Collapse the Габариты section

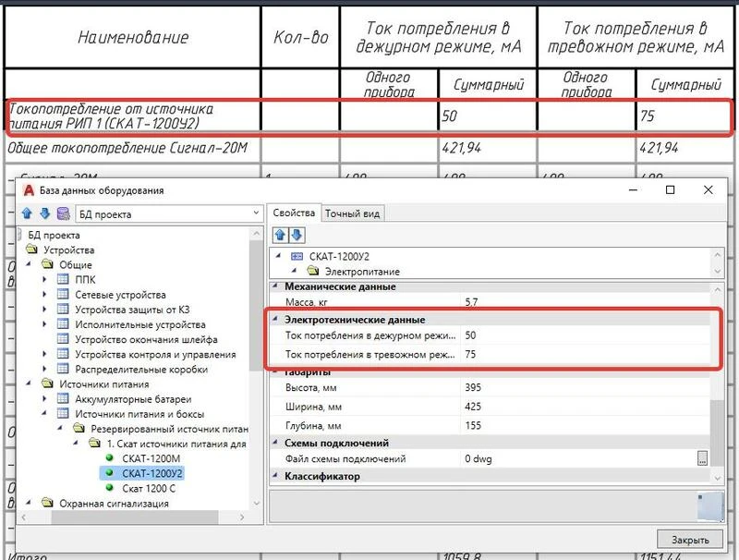pyautogui.click(x=274, y=372)
